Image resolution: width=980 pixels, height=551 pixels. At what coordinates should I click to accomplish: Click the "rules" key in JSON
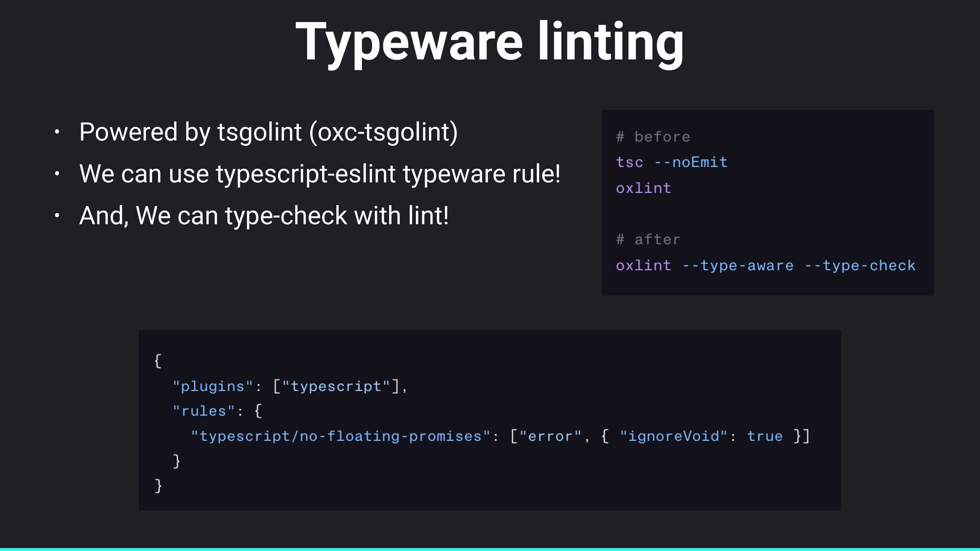click(204, 411)
